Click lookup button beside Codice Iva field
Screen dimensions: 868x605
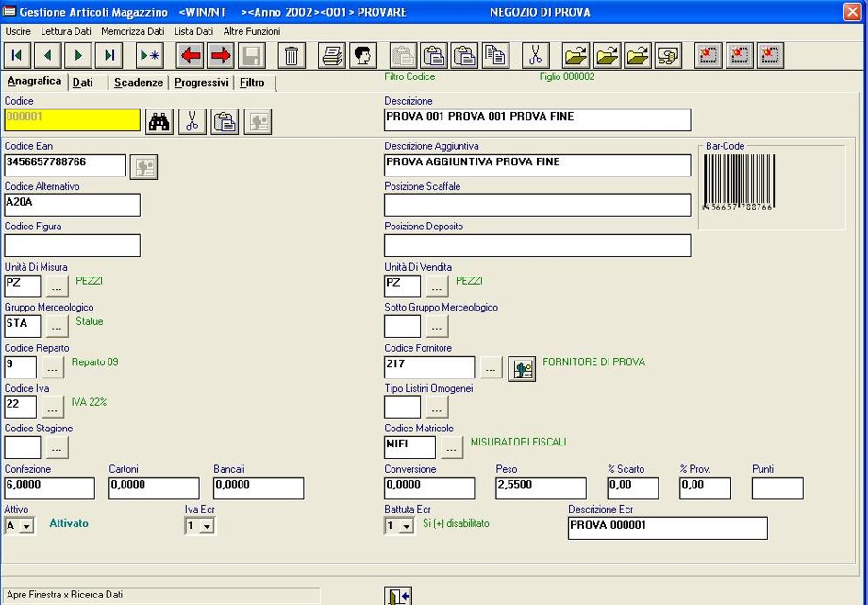coord(53,408)
